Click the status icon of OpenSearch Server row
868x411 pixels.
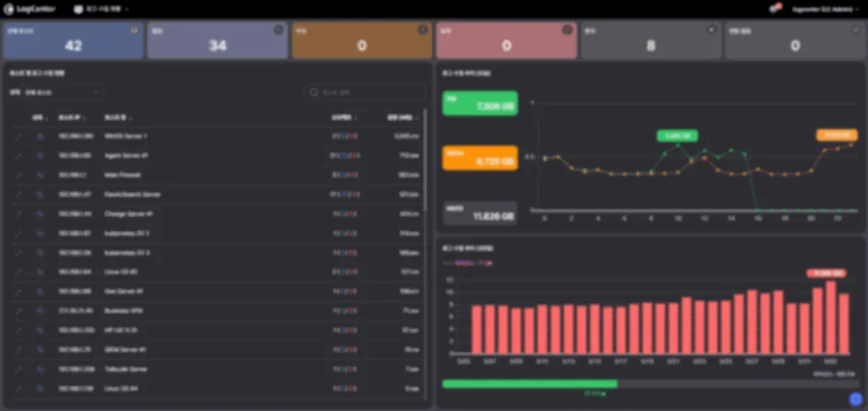coord(40,195)
